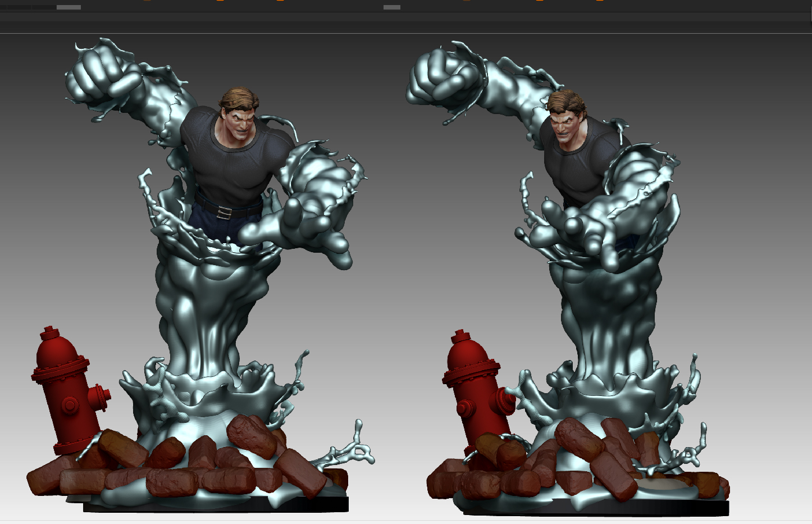
Task: Click the character's face in right render
Action: (566, 126)
